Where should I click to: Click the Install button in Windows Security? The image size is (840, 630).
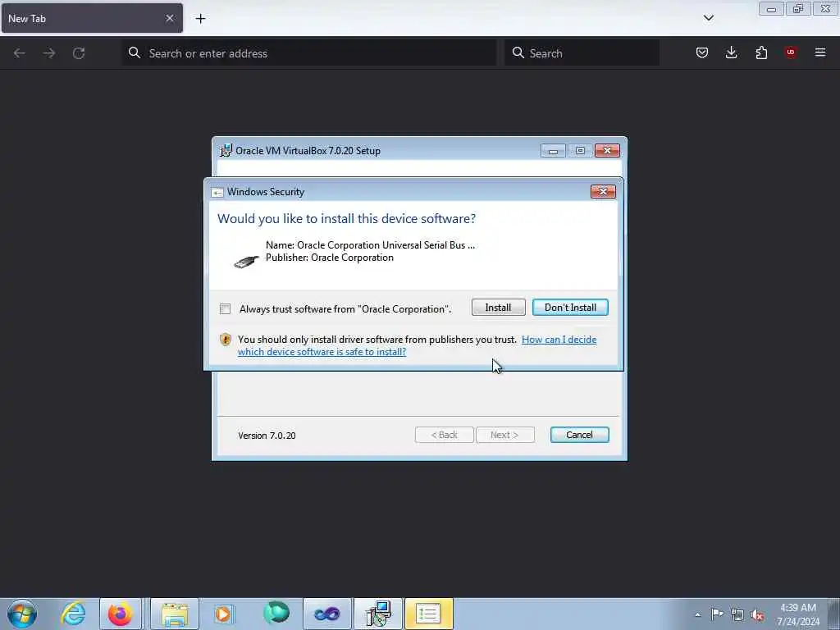(498, 308)
